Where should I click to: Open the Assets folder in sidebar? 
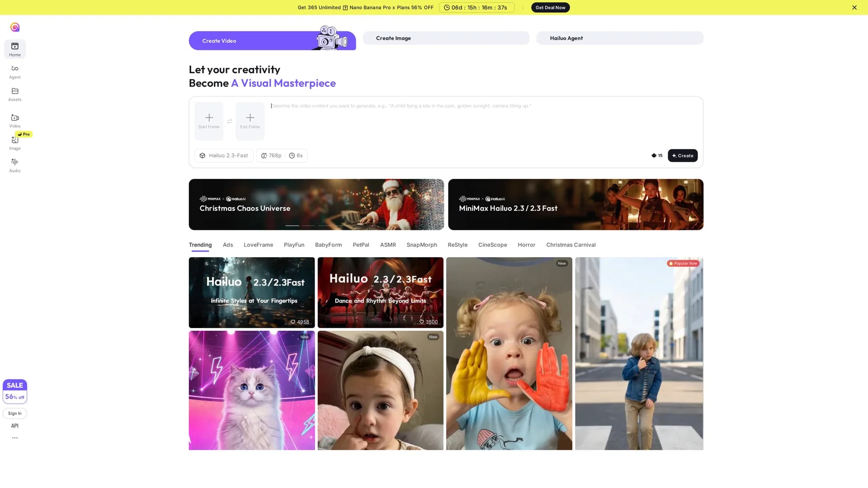pyautogui.click(x=15, y=94)
